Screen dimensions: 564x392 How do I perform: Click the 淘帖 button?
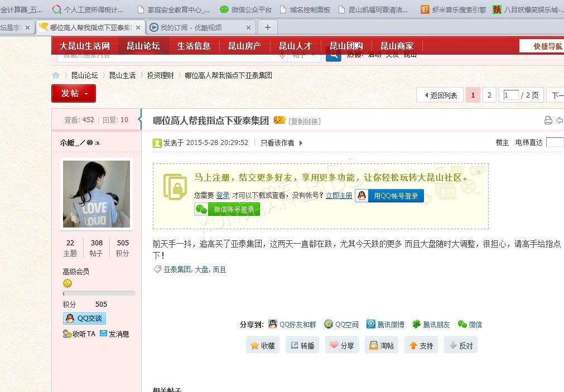click(381, 345)
